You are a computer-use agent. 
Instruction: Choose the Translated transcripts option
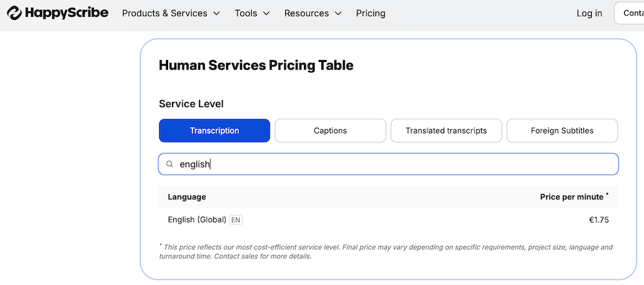point(446,130)
